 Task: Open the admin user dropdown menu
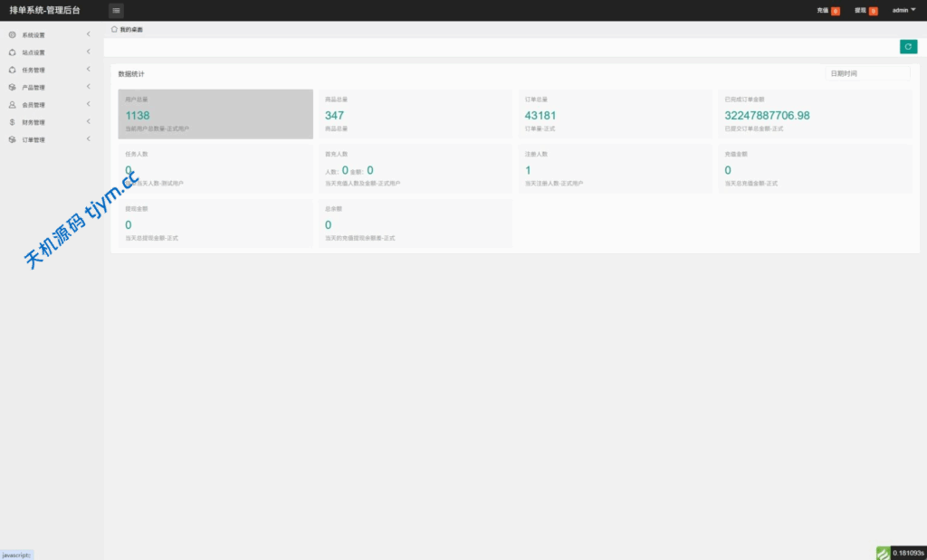click(903, 10)
